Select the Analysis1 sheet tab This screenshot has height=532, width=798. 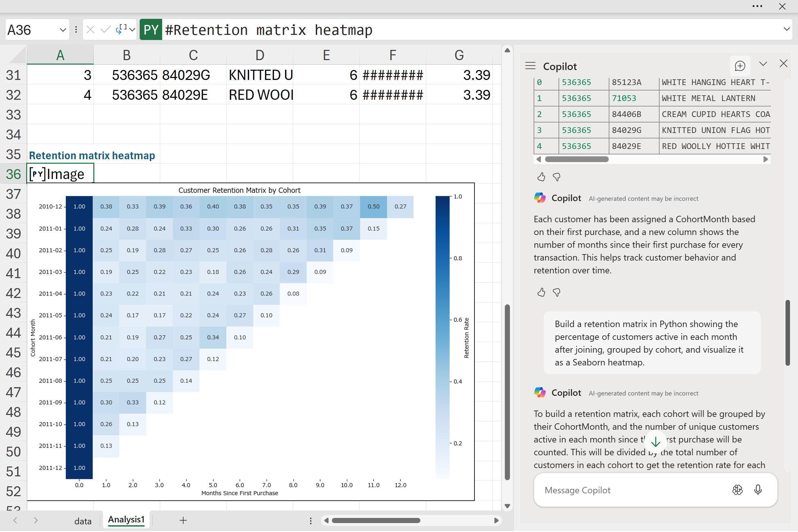pyautogui.click(x=126, y=520)
